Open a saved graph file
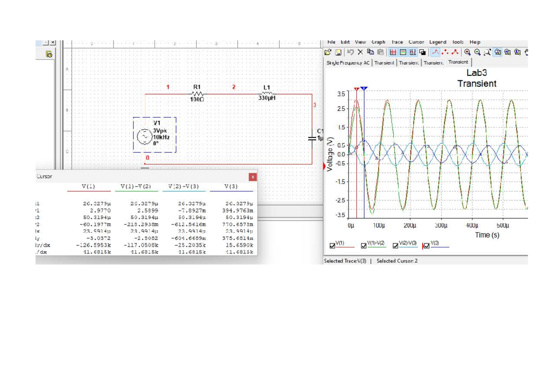This screenshot has height=392, width=554. point(328,52)
